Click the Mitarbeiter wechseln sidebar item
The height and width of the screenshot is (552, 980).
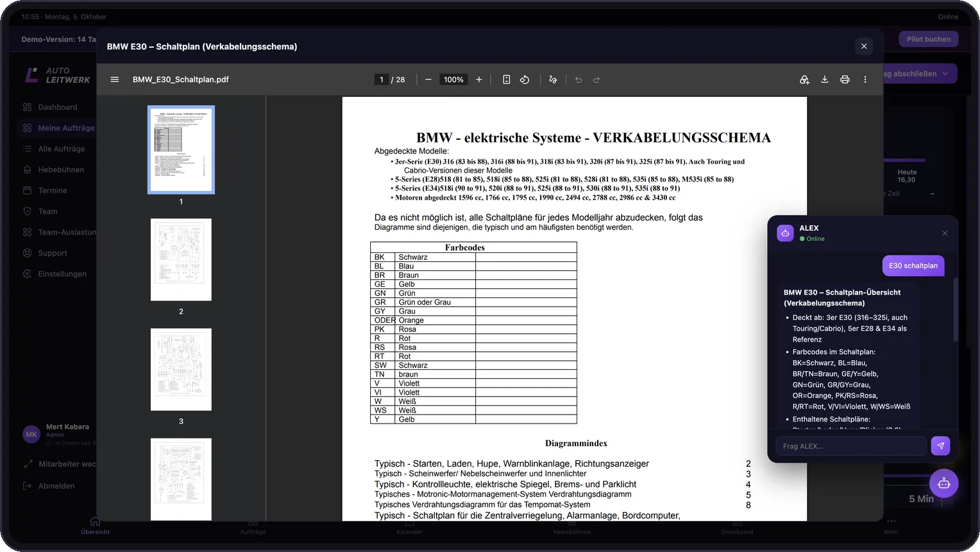(59, 464)
